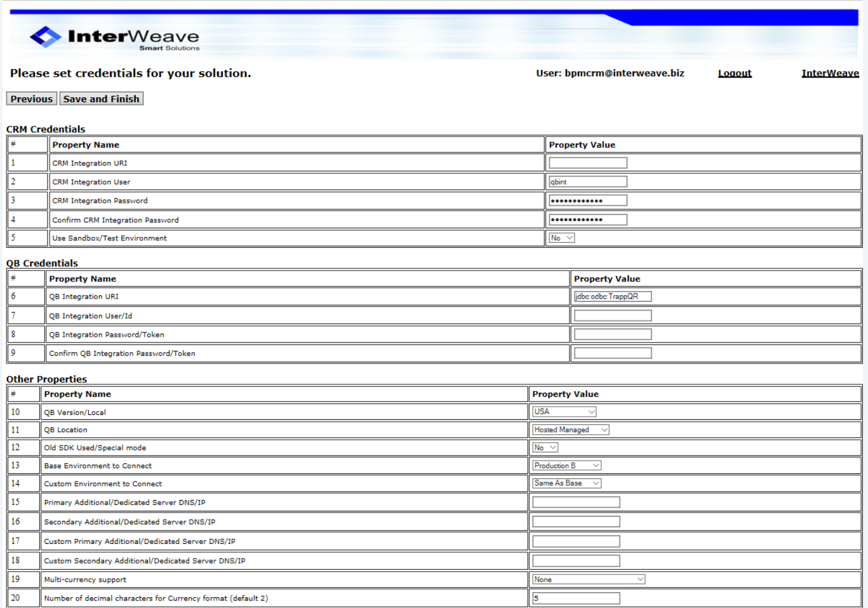Click 'CRM Integration User' label

91,182
